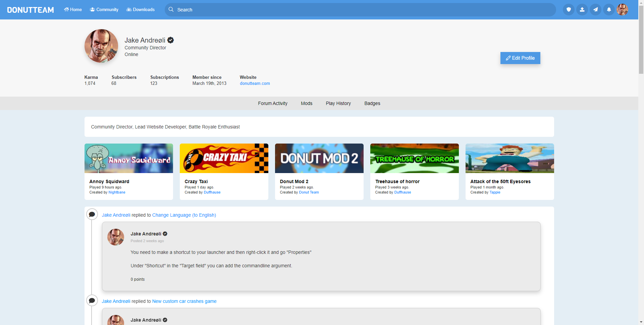Switch to Mods tab
Screen dimensions: 644x325
(307, 103)
